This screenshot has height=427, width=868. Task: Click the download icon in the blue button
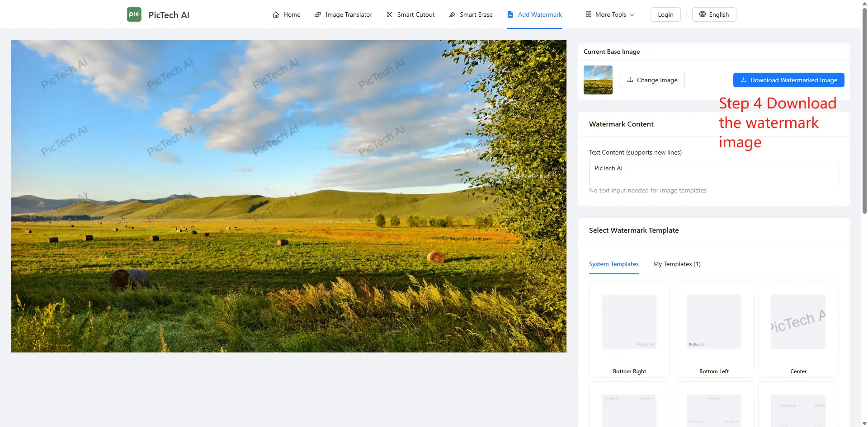click(744, 80)
